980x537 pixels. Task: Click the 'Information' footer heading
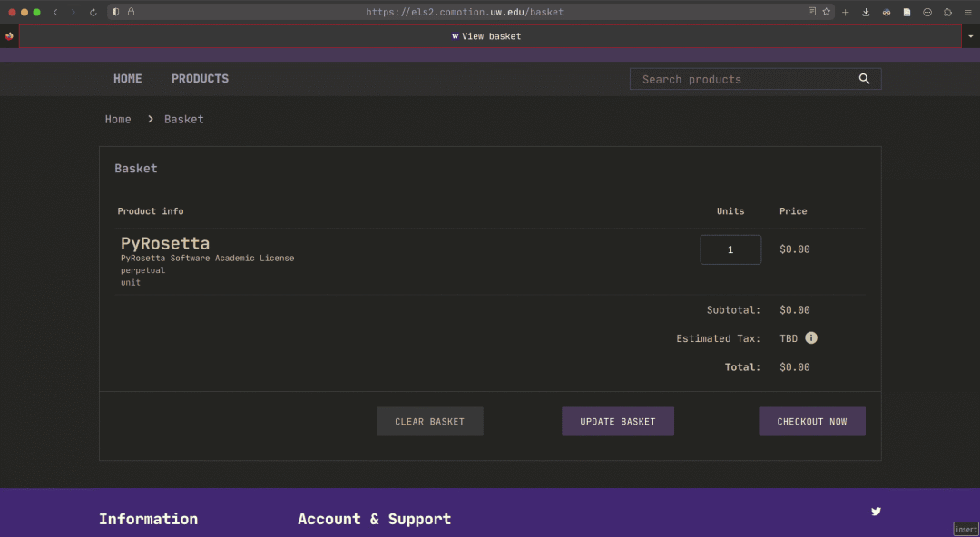click(148, 519)
